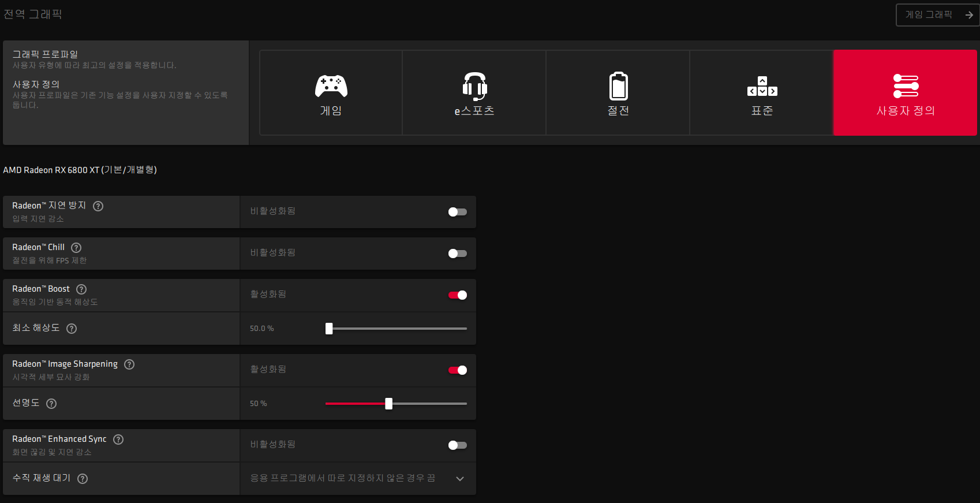Click the Radeon Enhanced Sync label
Viewport: 980px width, 503px height.
click(x=59, y=439)
